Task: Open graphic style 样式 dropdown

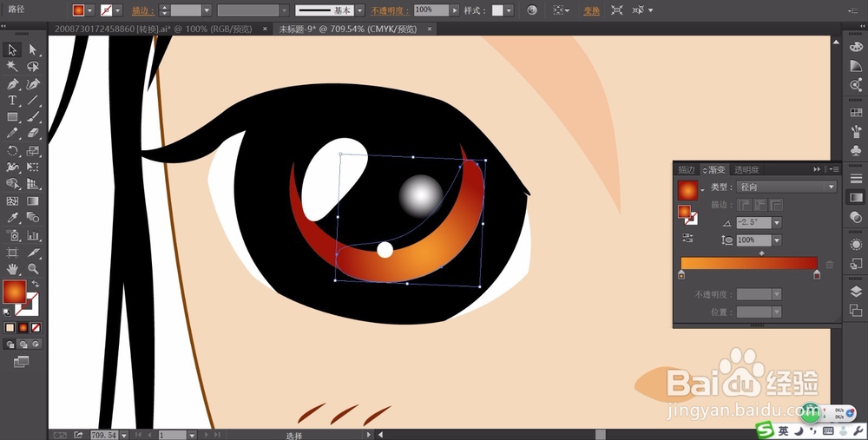Action: click(509, 10)
